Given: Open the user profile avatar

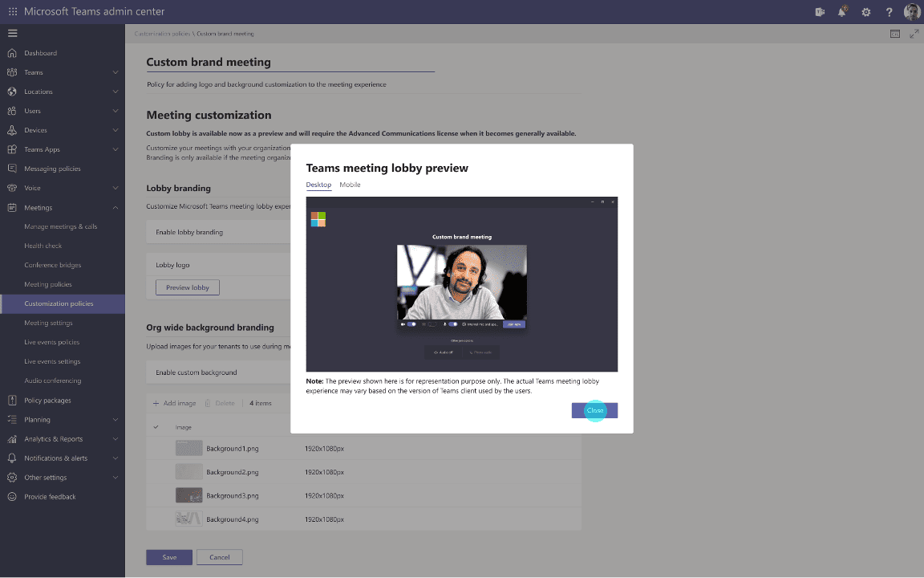Looking at the screenshot, I should [911, 12].
